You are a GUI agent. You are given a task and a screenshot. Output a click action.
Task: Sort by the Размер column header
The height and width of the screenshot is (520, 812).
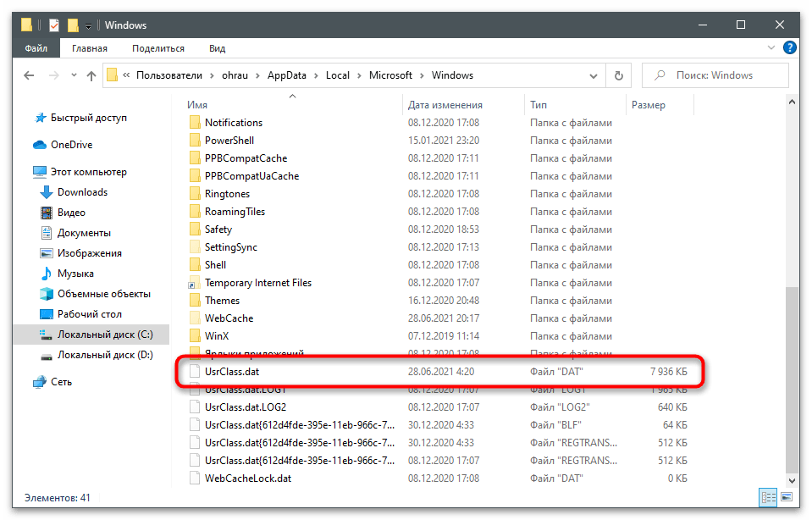[649, 105]
